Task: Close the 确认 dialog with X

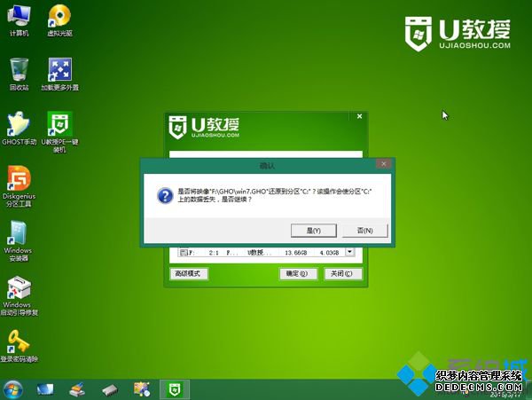Action: coord(383,164)
